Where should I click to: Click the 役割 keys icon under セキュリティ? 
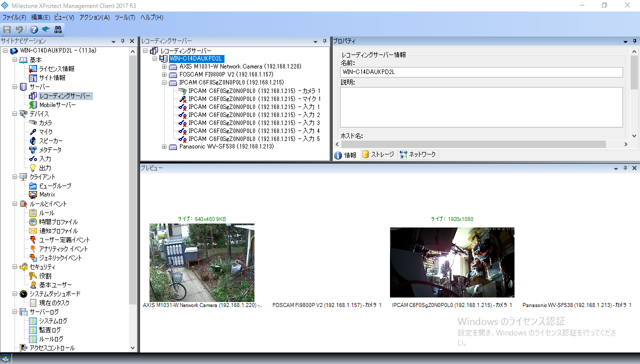(33, 276)
